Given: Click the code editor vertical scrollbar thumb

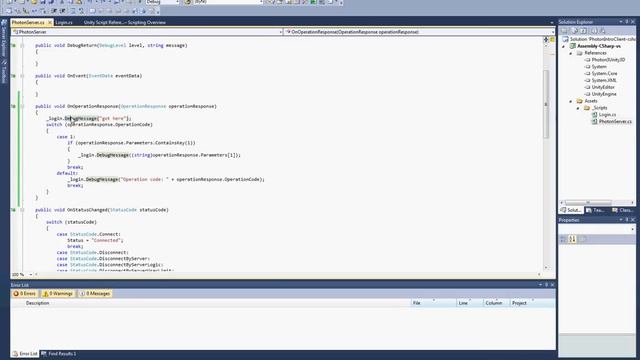Looking at the screenshot, I should [546, 104].
